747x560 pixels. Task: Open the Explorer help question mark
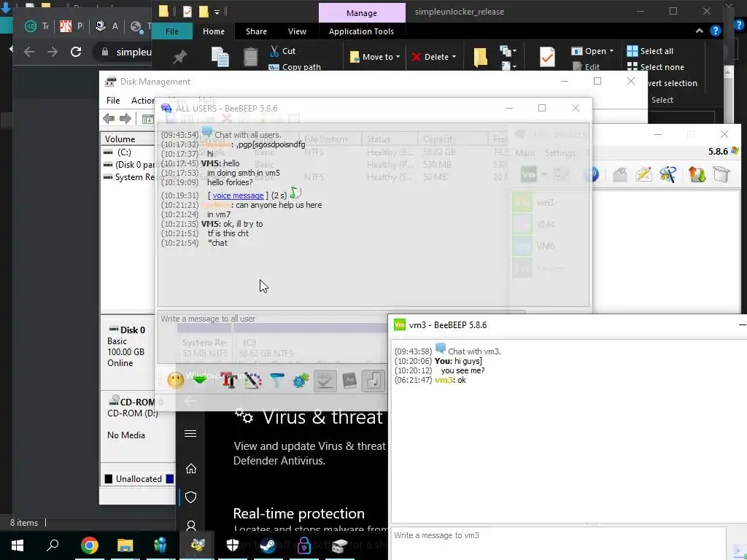(715, 31)
